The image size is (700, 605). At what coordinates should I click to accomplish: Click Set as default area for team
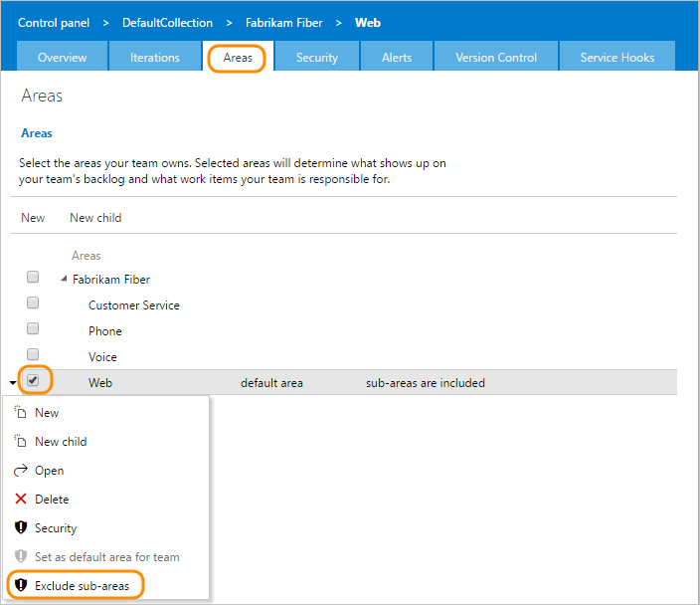coord(106,557)
